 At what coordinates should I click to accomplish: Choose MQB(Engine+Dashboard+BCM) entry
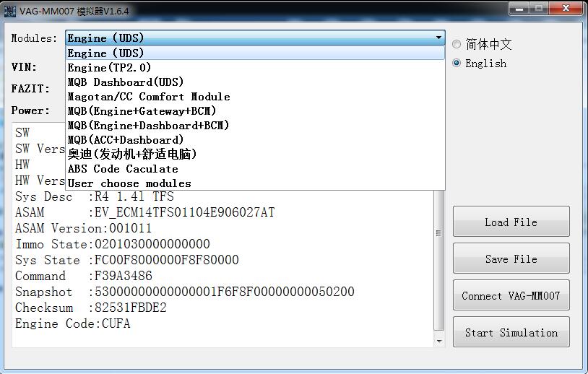click(255, 125)
